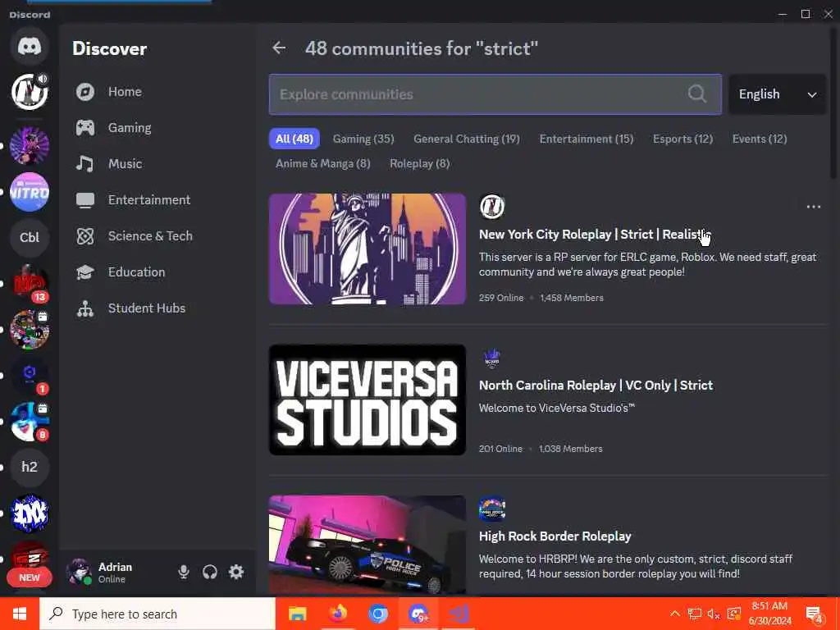The width and height of the screenshot is (840, 630).
Task: Select the All (48) filter
Action: click(x=294, y=139)
